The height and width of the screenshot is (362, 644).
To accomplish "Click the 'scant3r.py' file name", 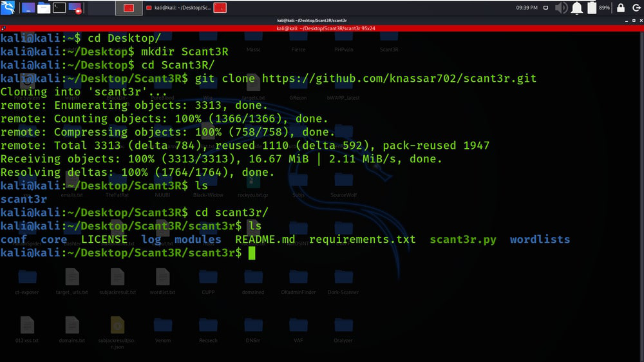I will (463, 240).
